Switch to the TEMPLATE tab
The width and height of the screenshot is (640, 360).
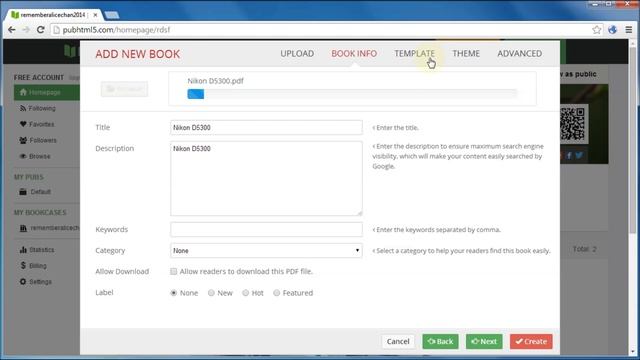(x=414, y=53)
